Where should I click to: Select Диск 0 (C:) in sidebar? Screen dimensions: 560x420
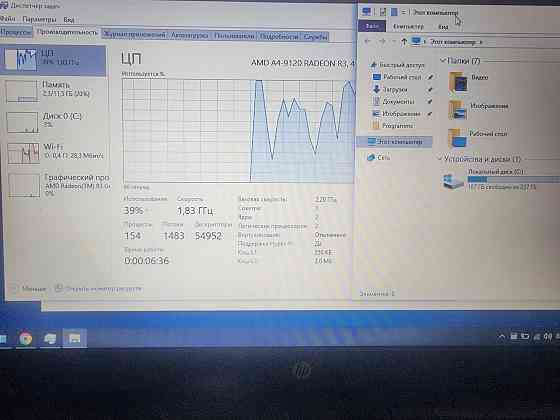(x=54, y=121)
